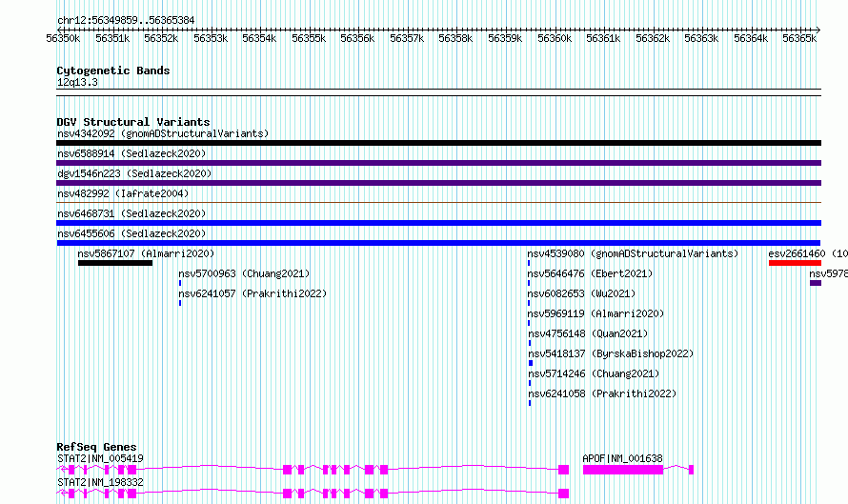
Task: Click the purple nsv5978 variant bar
Action: coord(816,283)
